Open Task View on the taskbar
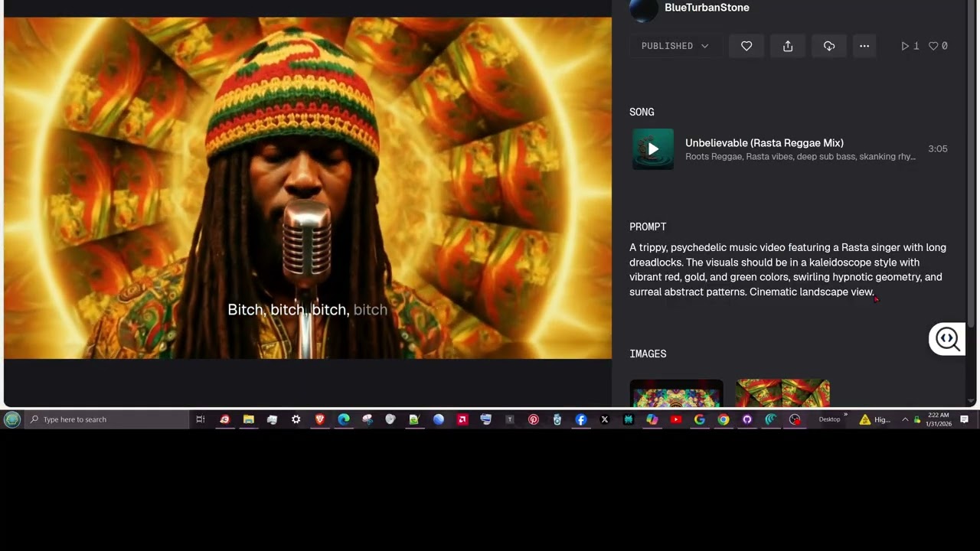The image size is (980, 551). coord(200,419)
